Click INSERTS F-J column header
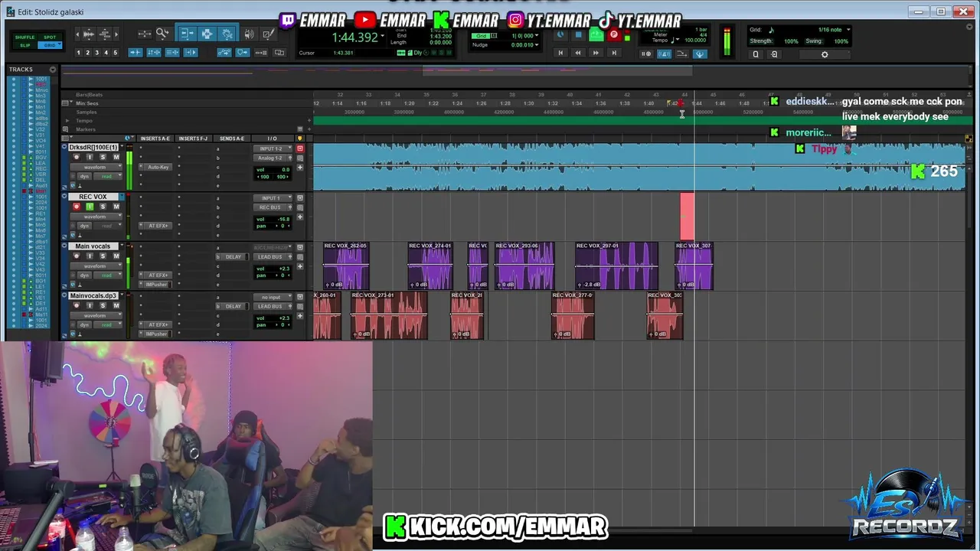This screenshot has height=551, width=980. click(x=193, y=139)
